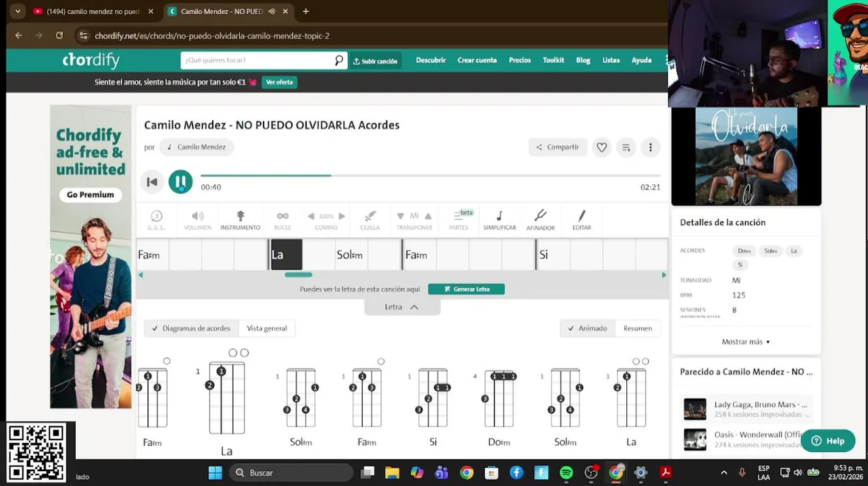Open the Instrumento selector
This screenshot has height=486, width=868.
click(240, 220)
